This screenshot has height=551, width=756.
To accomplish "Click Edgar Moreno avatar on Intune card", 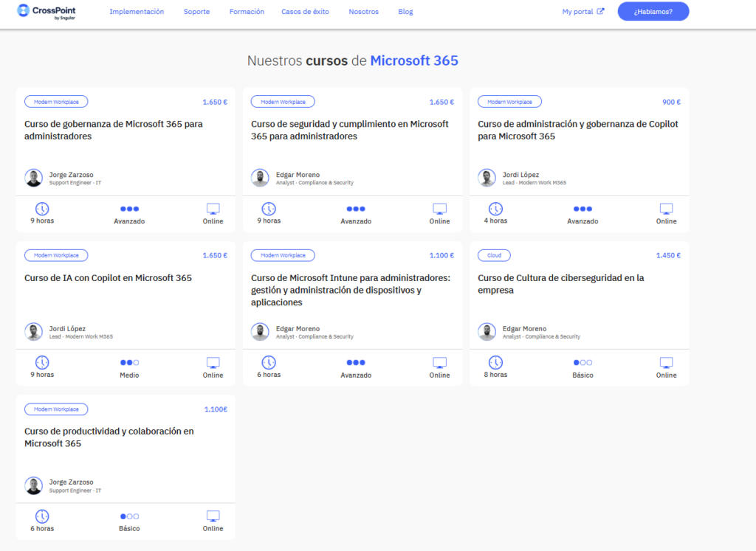I will [261, 332].
